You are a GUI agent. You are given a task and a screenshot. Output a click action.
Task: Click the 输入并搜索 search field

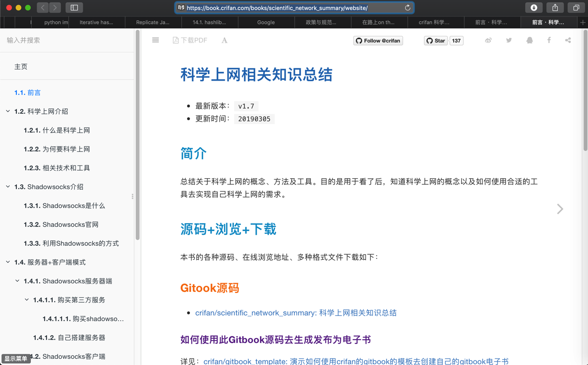(67, 41)
